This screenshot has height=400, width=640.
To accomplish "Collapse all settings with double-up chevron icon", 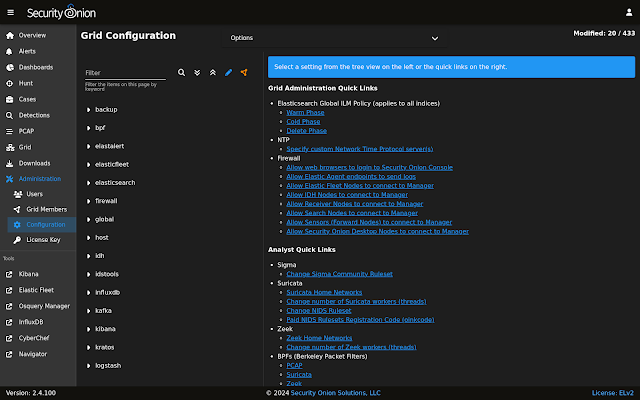I will pos(212,73).
